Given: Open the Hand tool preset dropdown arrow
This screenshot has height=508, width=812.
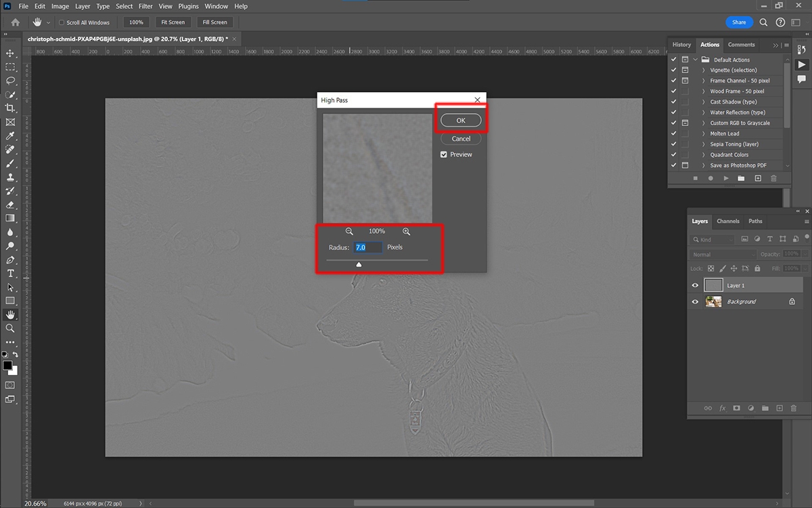Looking at the screenshot, I should (49, 22).
